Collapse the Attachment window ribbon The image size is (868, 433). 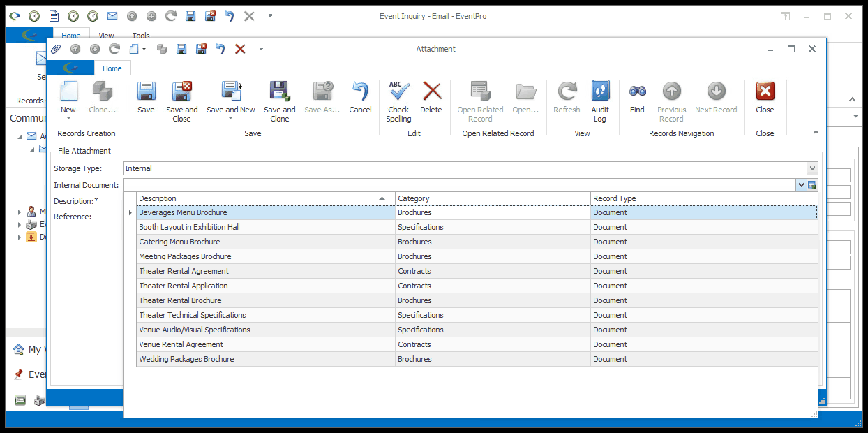pyautogui.click(x=816, y=132)
